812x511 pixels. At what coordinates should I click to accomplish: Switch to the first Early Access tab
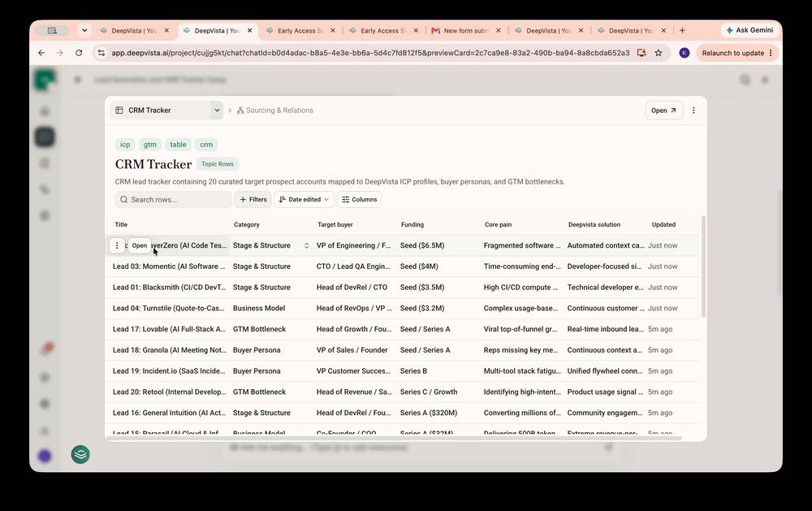tap(300, 31)
